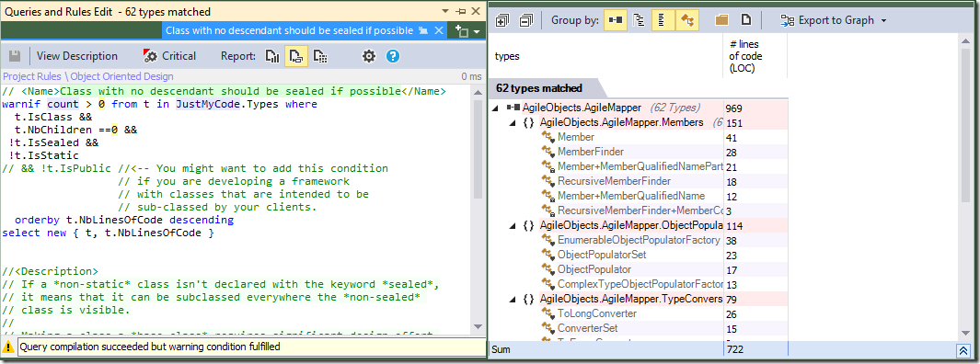Click the 969 LOC cell
980x364 pixels.
coord(755,108)
